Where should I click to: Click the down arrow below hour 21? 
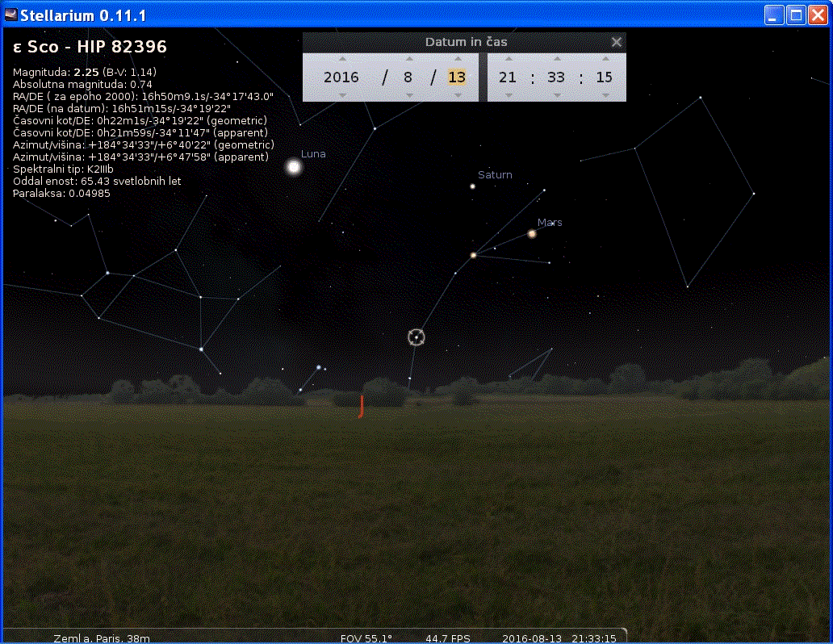click(x=508, y=95)
